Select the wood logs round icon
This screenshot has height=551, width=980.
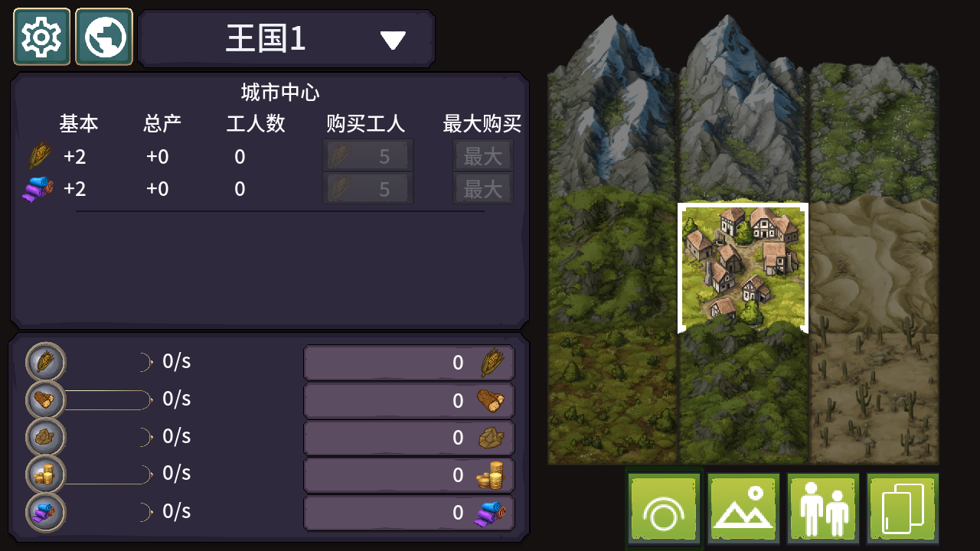(46, 399)
